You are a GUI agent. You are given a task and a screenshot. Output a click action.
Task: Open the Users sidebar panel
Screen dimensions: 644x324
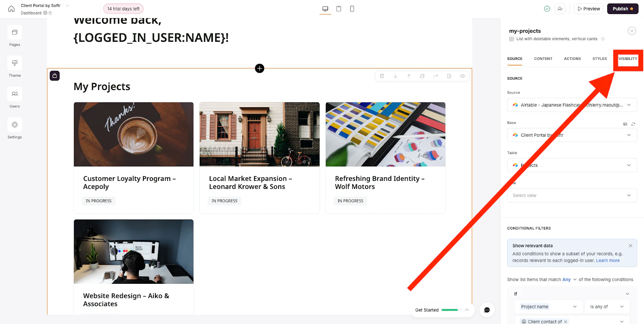pos(14,94)
